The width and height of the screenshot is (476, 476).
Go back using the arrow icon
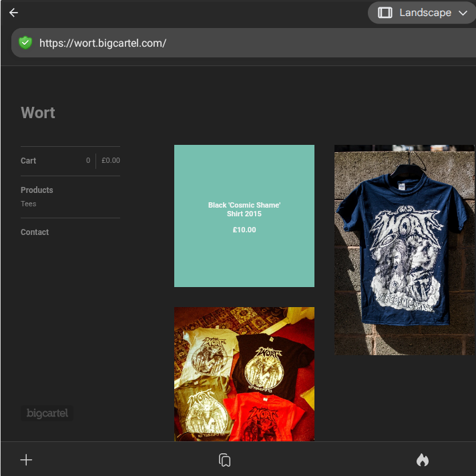13,13
